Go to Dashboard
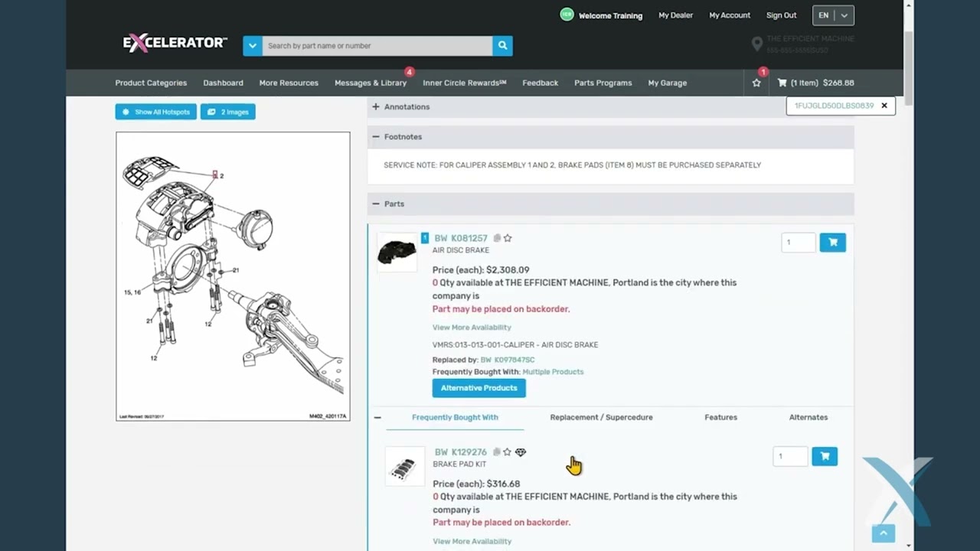 223,83
